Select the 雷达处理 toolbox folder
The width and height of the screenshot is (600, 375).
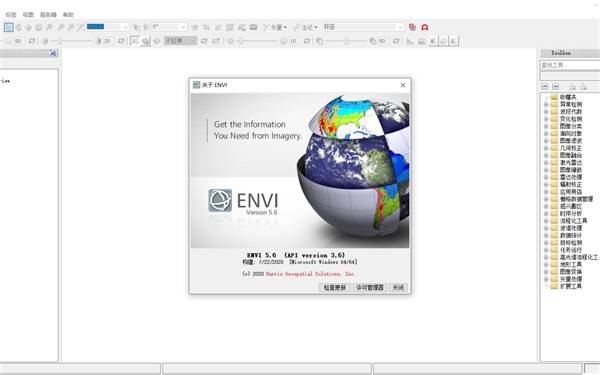[571, 177]
